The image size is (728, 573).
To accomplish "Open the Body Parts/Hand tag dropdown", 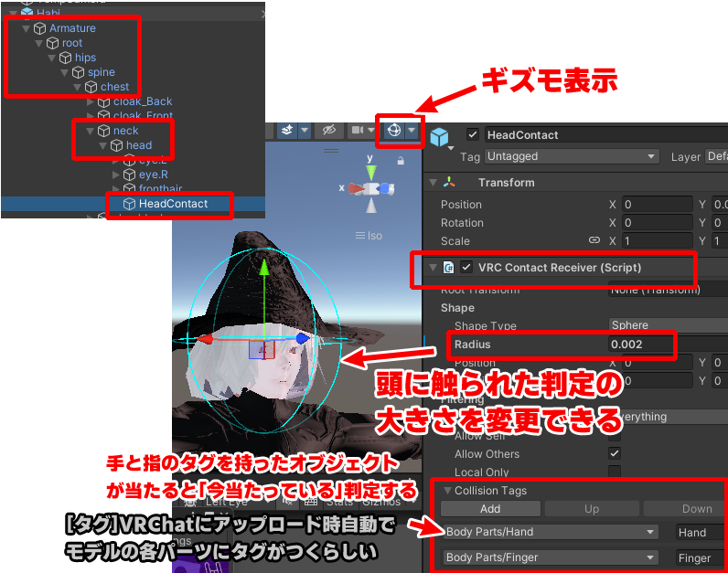I will (551, 532).
